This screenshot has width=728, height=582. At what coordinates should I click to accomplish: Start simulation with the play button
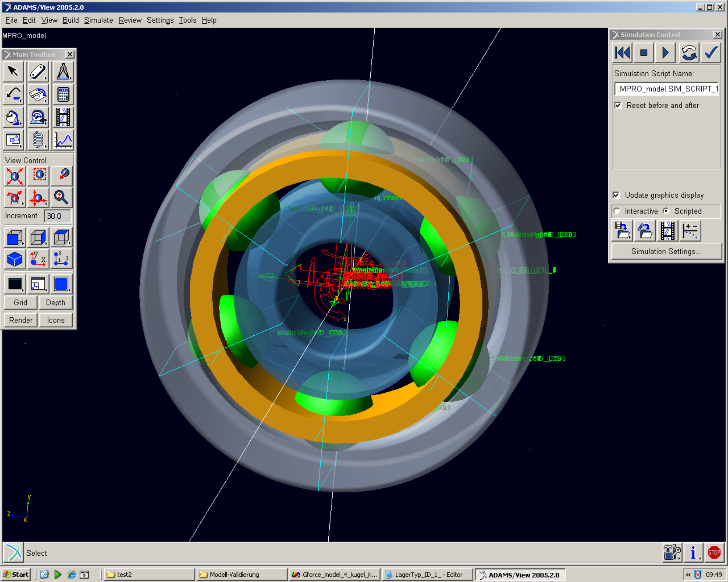pyautogui.click(x=665, y=53)
